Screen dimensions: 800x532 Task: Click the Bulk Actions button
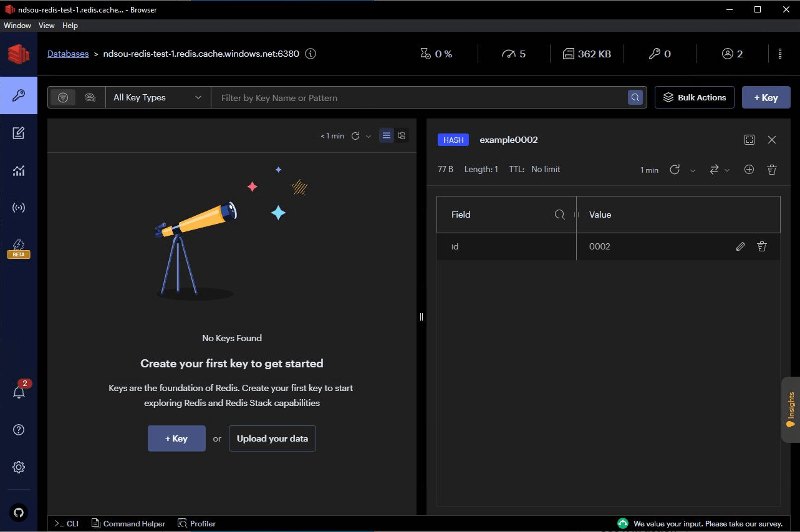[x=695, y=98]
